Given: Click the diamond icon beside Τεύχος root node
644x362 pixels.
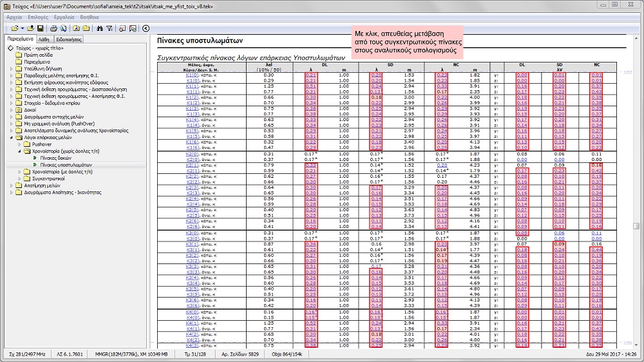Looking at the screenshot, I should click(11, 48).
